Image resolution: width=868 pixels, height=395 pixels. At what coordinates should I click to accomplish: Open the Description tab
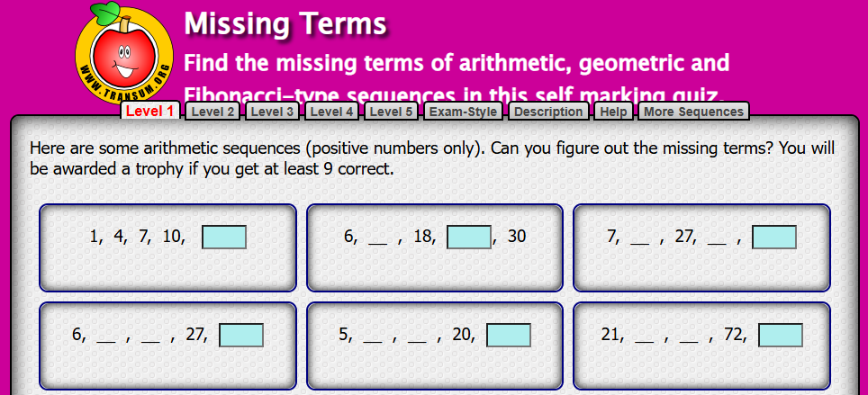tap(548, 112)
